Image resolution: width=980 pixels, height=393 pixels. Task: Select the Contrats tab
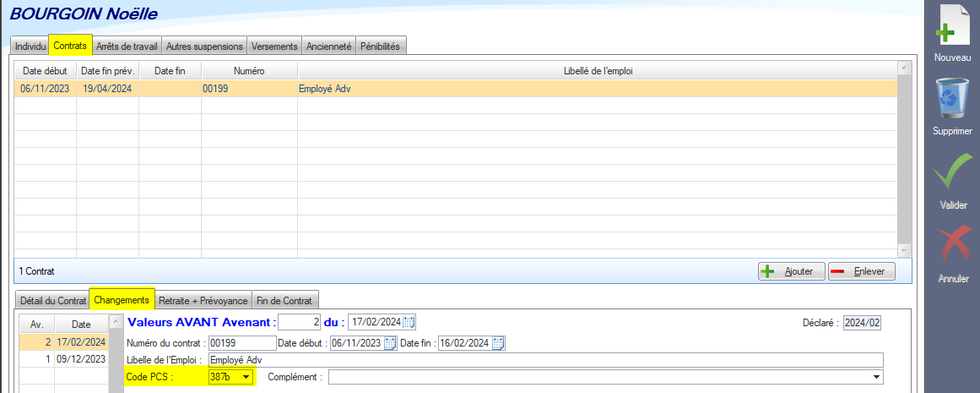pyautogui.click(x=71, y=45)
